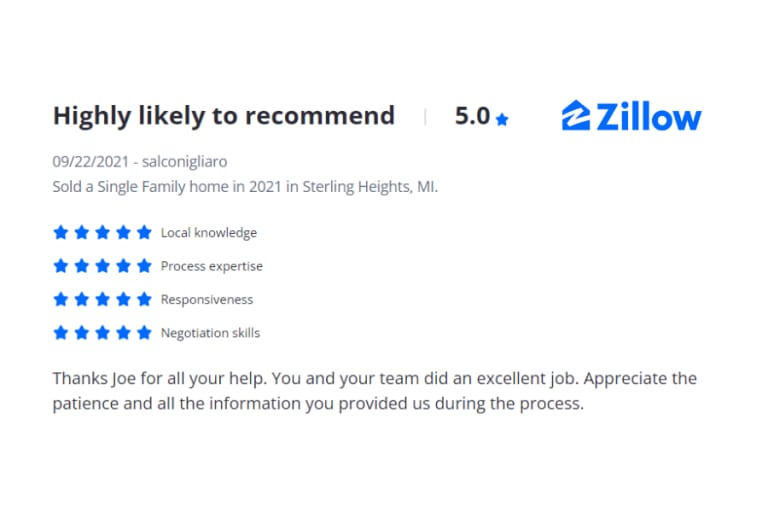Click fifth star in Process expertise row

144,266
